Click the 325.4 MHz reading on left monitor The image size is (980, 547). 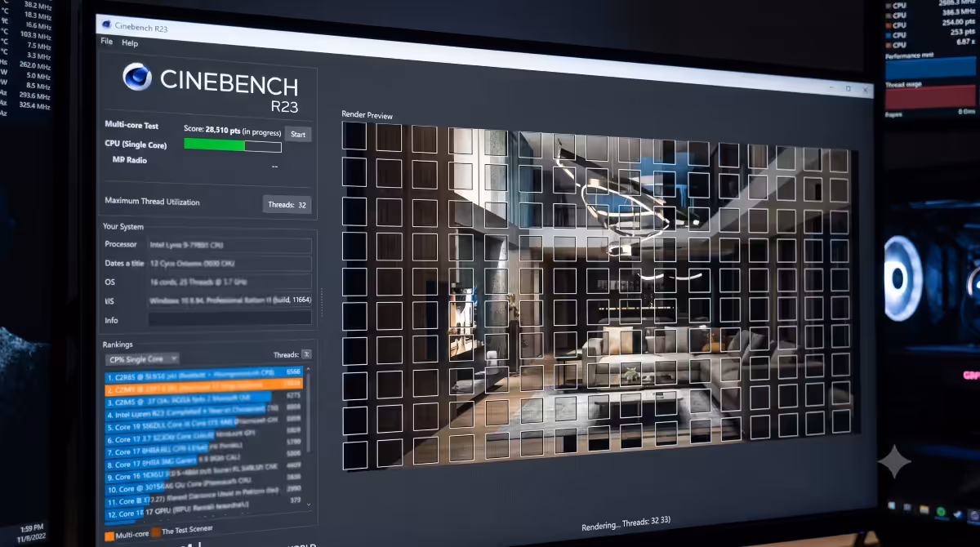coord(35,105)
